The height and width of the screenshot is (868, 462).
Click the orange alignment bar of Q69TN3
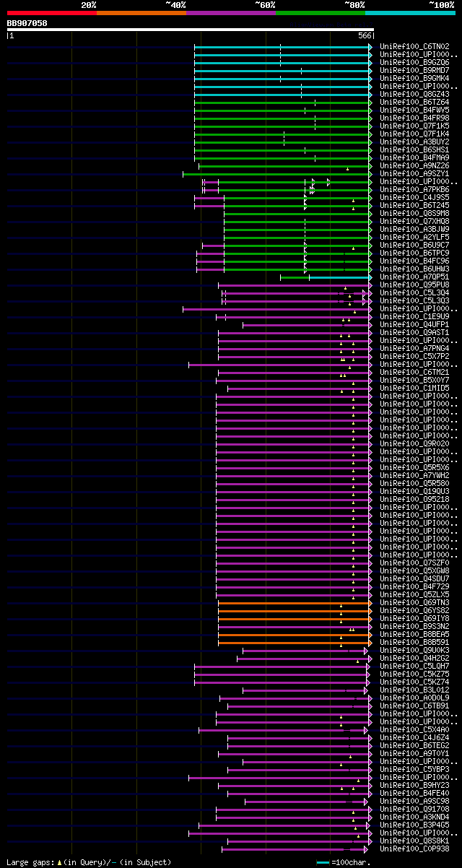coord(295,603)
